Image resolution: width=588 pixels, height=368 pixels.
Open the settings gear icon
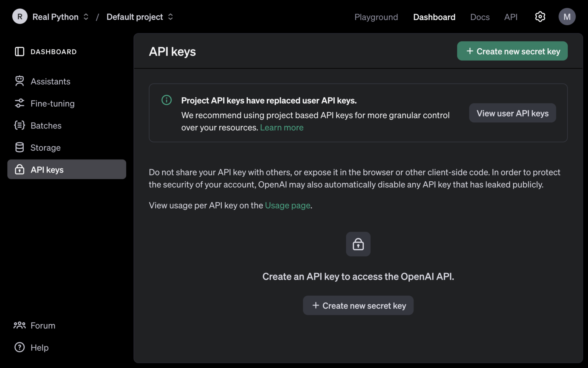point(540,16)
